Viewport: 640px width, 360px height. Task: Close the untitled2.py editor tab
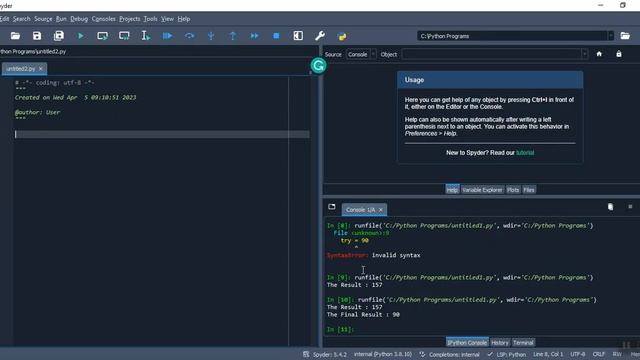(41, 69)
